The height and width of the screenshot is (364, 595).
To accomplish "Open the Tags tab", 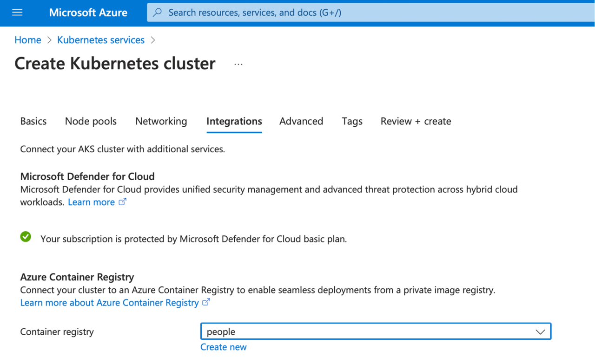I will point(352,121).
